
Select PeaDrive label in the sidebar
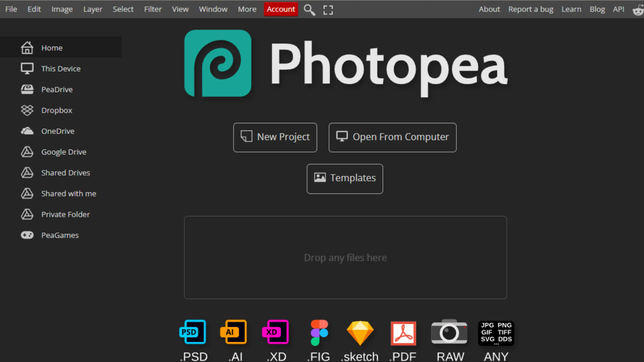point(57,89)
